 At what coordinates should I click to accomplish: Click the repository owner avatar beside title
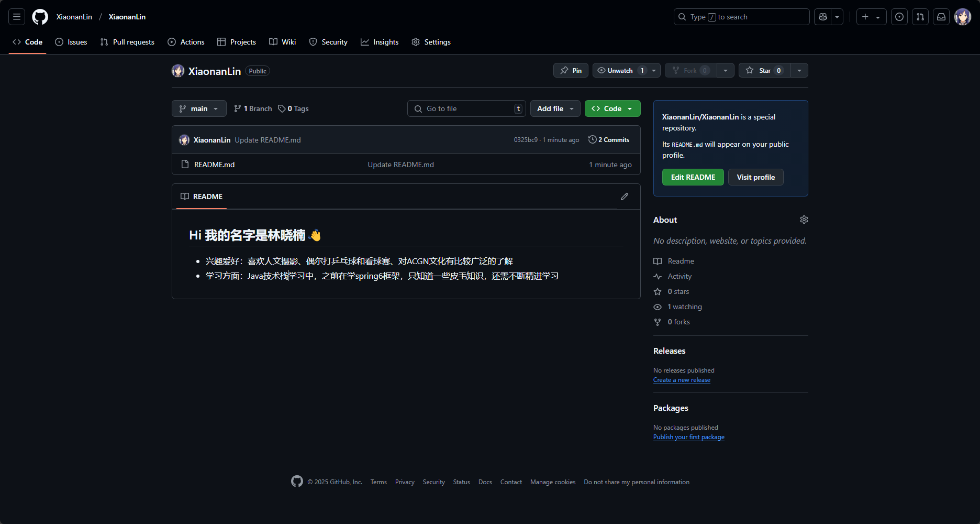178,71
